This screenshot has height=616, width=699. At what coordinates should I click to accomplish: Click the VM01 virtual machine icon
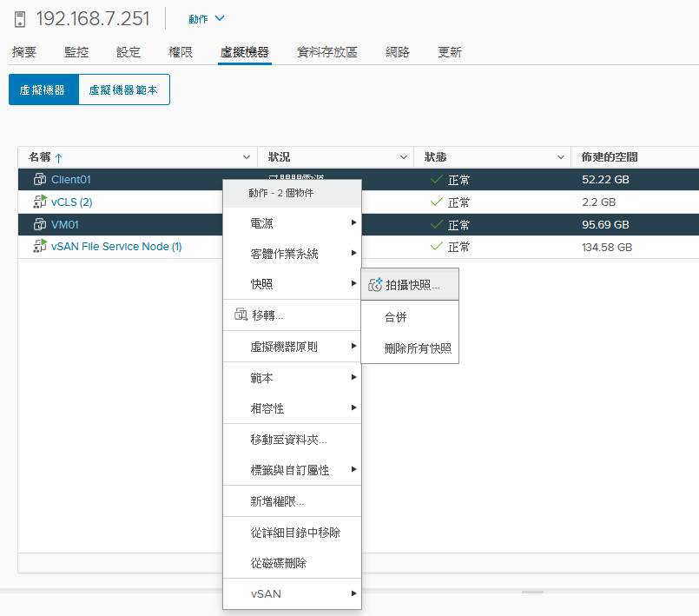39,224
